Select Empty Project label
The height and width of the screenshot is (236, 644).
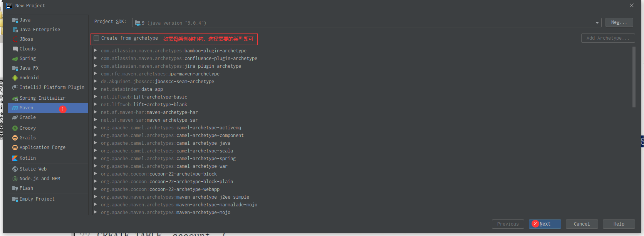pos(37,199)
